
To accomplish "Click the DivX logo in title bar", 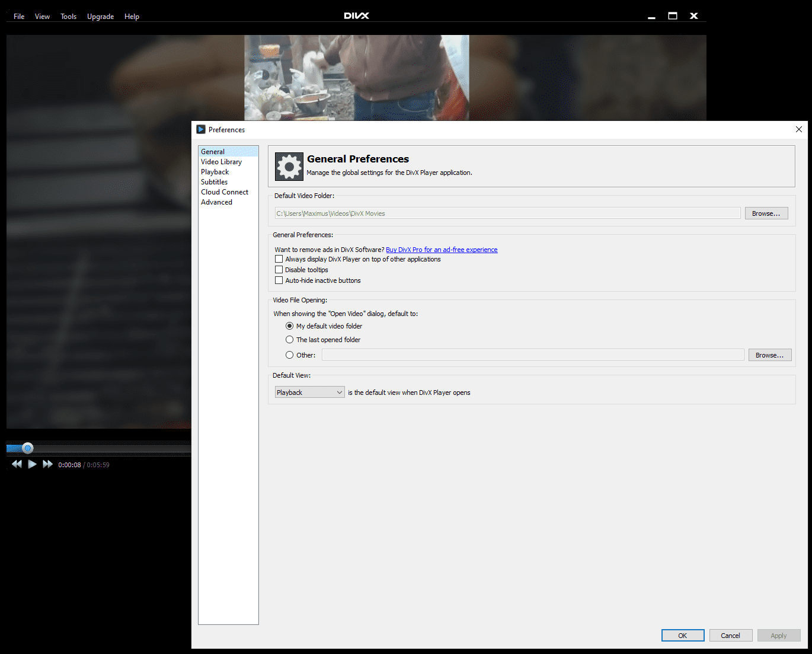I will 356,16.
